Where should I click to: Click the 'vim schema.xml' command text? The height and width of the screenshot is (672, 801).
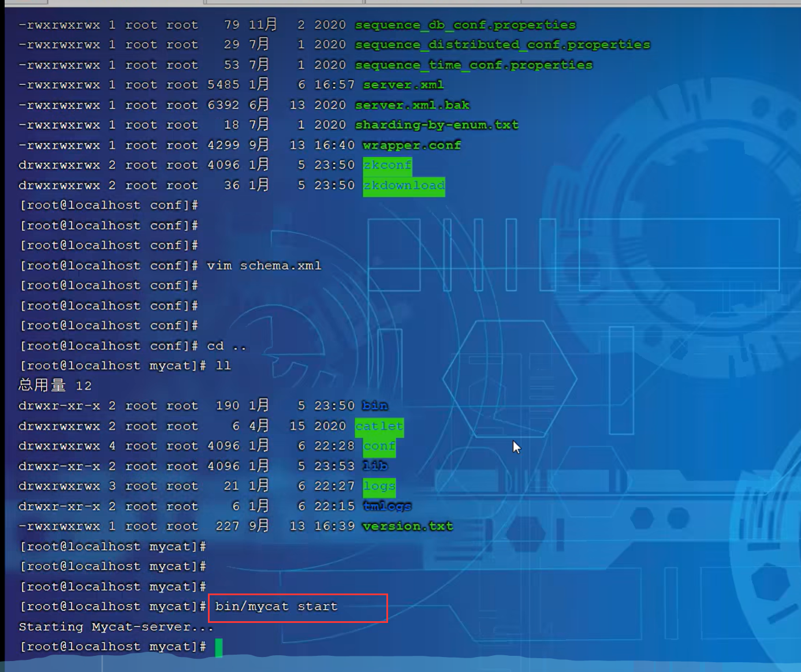tap(264, 266)
